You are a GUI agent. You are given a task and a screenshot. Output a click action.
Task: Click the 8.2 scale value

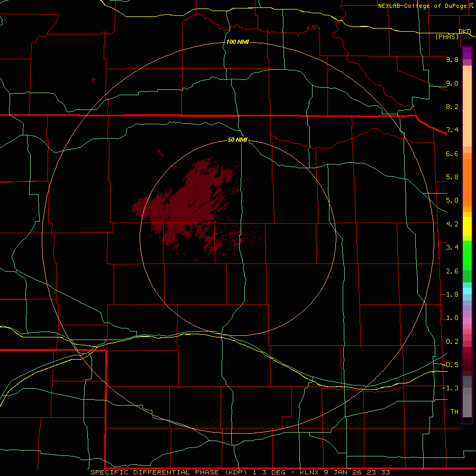tap(452, 106)
